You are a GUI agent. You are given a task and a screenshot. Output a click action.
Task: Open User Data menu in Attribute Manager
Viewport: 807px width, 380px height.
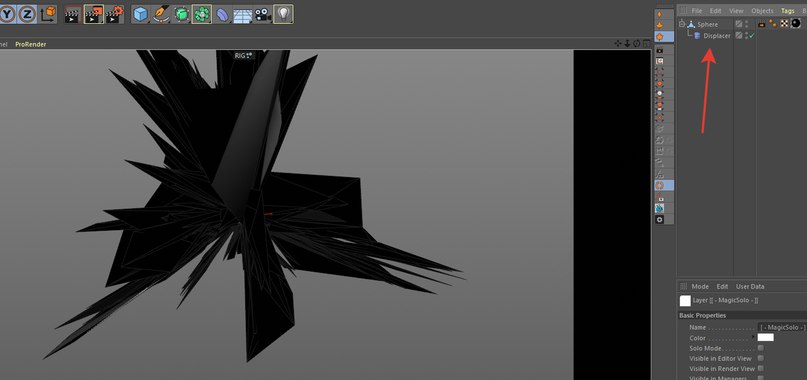tap(750, 286)
